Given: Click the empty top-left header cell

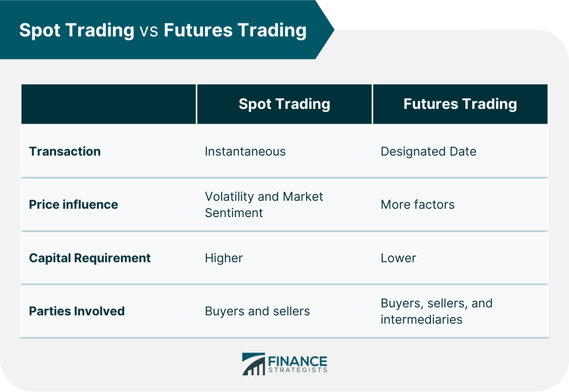Looking at the screenshot, I should click(108, 104).
